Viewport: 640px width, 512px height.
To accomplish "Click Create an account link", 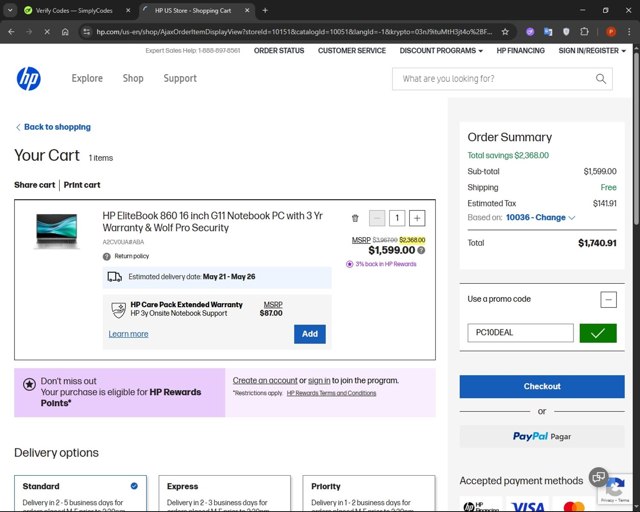I will tap(265, 381).
